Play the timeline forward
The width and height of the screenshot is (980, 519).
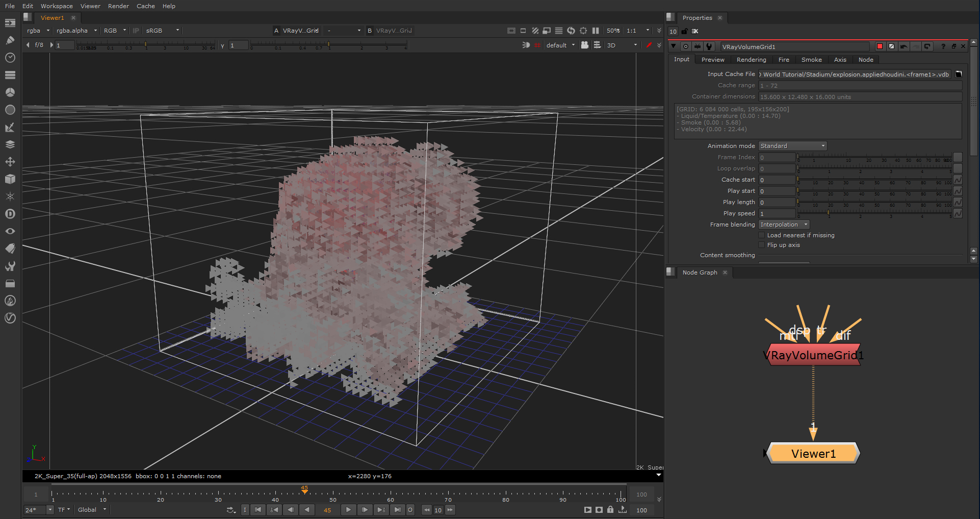[348, 510]
